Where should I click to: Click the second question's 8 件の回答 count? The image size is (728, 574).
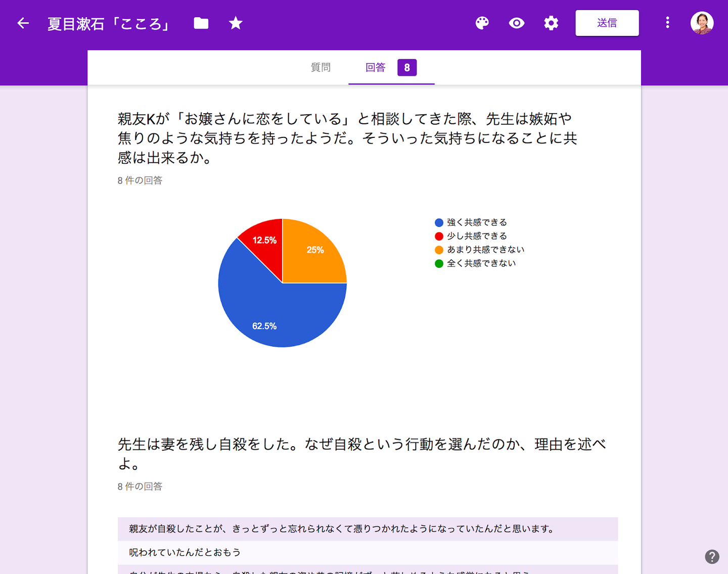pos(140,487)
